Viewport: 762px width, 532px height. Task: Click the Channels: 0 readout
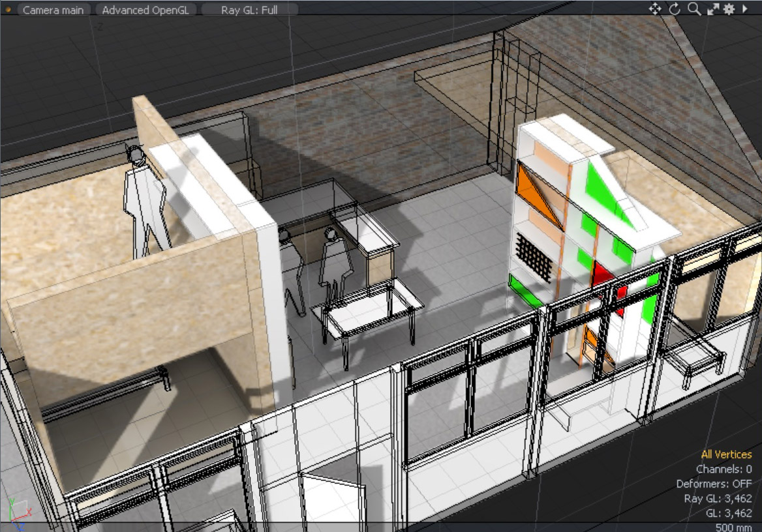[724, 469]
